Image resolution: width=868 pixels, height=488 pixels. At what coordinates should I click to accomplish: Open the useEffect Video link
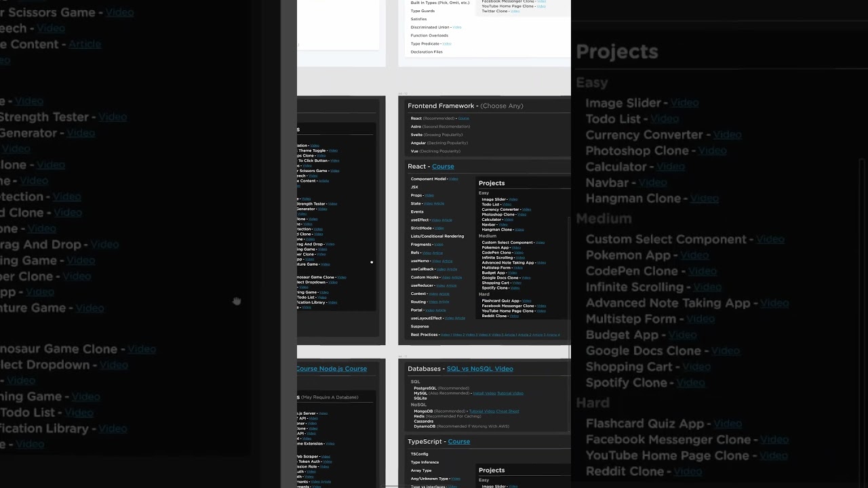[436, 220]
